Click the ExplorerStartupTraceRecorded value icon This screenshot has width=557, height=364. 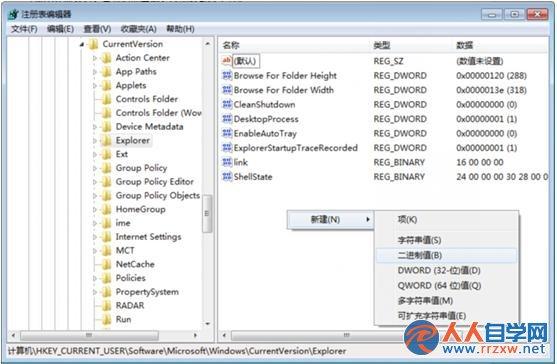tap(227, 148)
